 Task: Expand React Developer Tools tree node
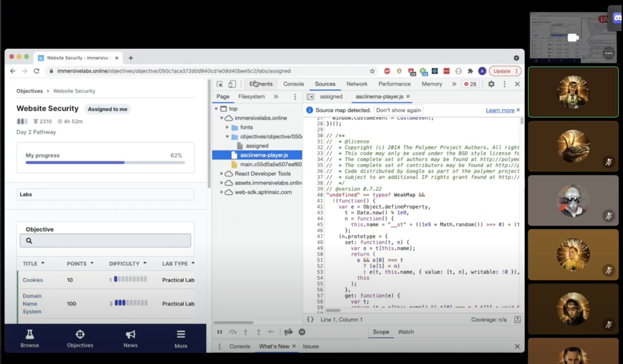tap(222, 173)
